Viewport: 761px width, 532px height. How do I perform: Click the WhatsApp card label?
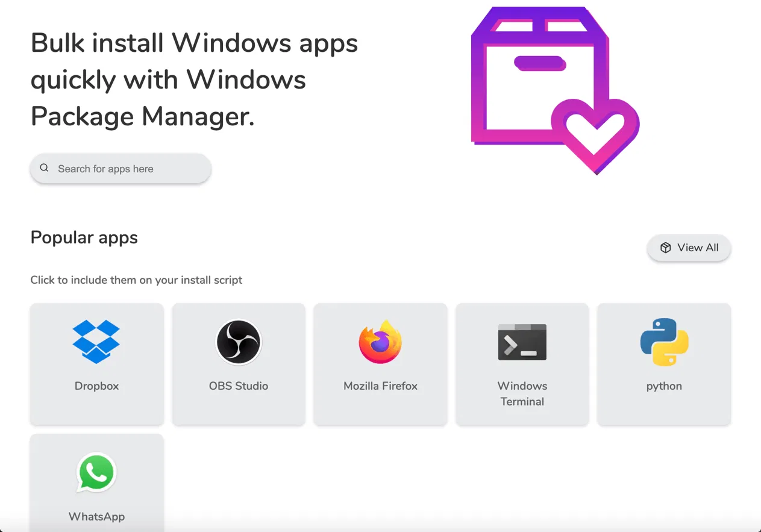(x=96, y=517)
